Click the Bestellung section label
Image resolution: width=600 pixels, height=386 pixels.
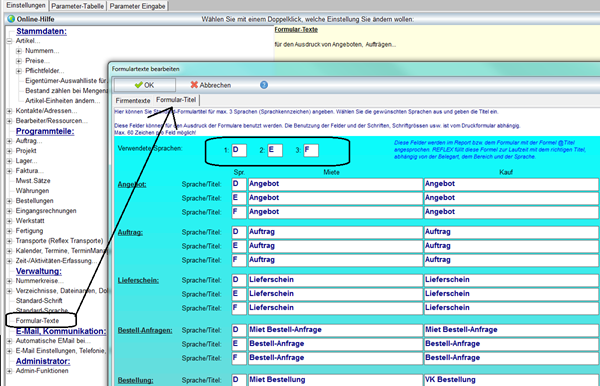(135, 380)
